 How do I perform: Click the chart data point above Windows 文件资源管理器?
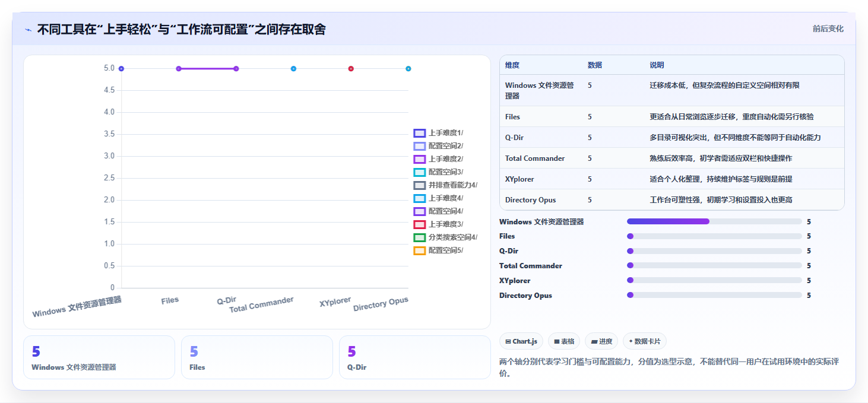tap(121, 69)
